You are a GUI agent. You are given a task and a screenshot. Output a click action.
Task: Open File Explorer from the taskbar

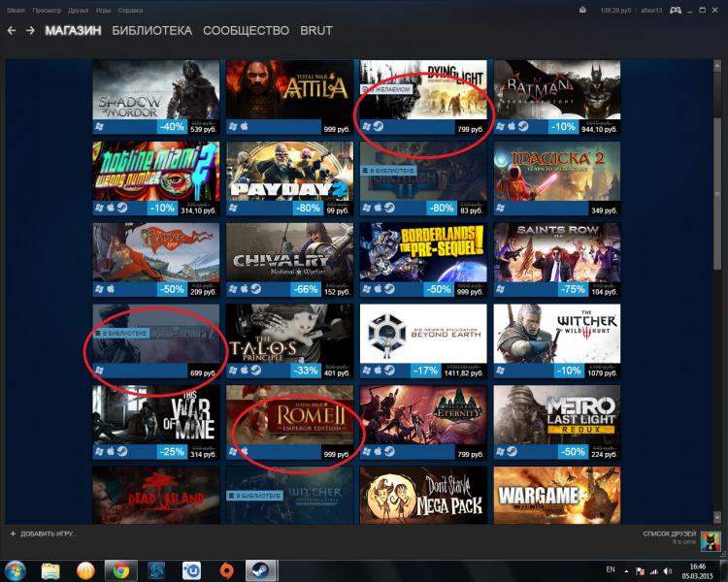[50, 570]
